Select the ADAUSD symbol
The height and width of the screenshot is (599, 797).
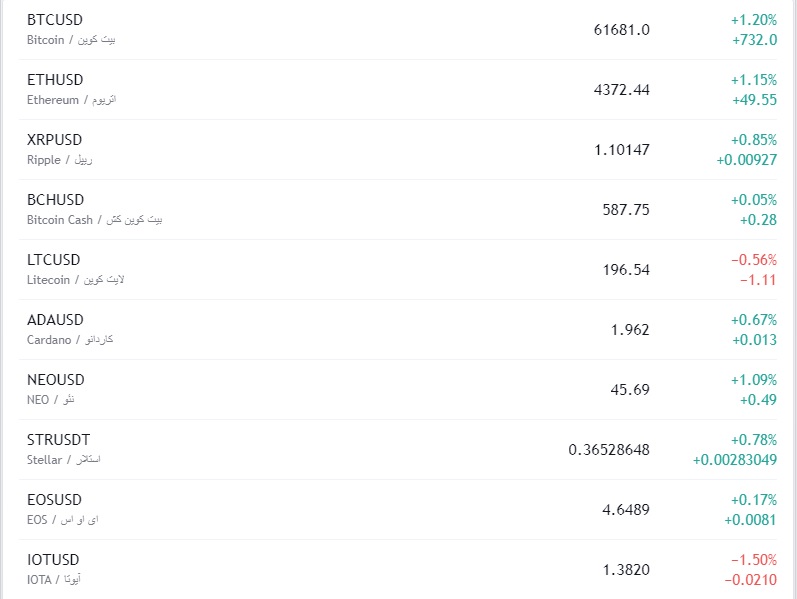coord(56,320)
